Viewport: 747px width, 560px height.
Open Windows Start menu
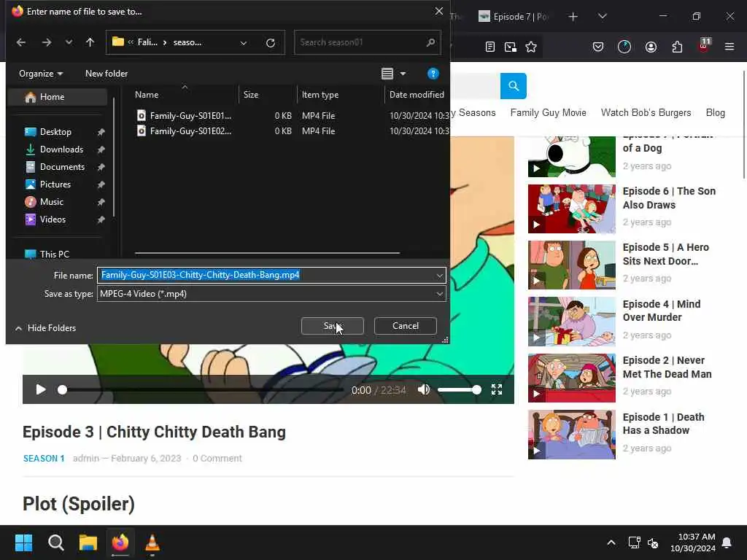pos(23,542)
